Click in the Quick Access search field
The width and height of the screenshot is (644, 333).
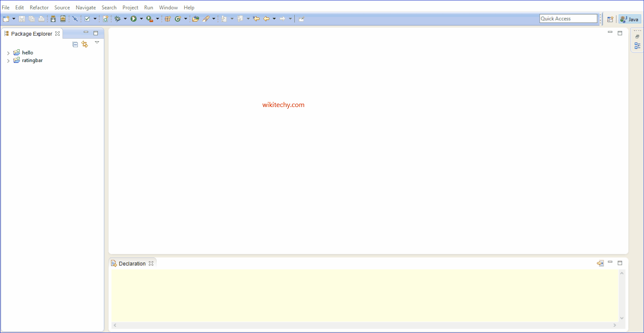(568, 19)
